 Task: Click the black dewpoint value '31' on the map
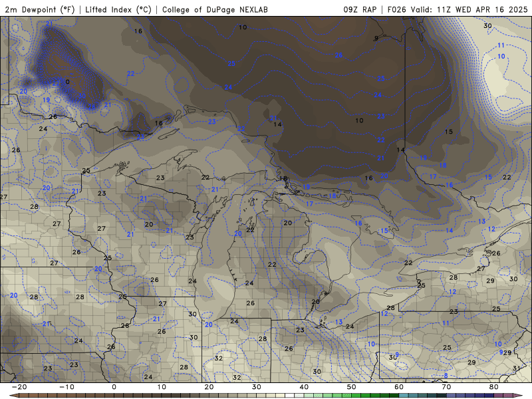tap(516, 368)
